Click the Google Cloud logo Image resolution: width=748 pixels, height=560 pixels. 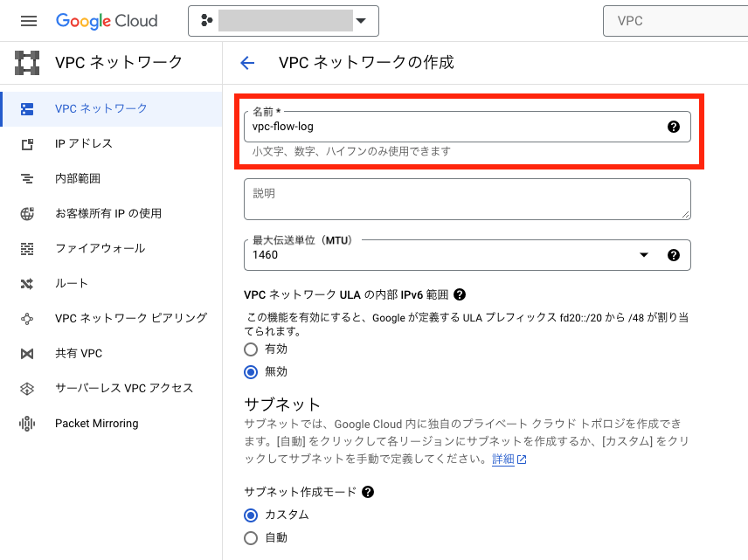pos(107,21)
